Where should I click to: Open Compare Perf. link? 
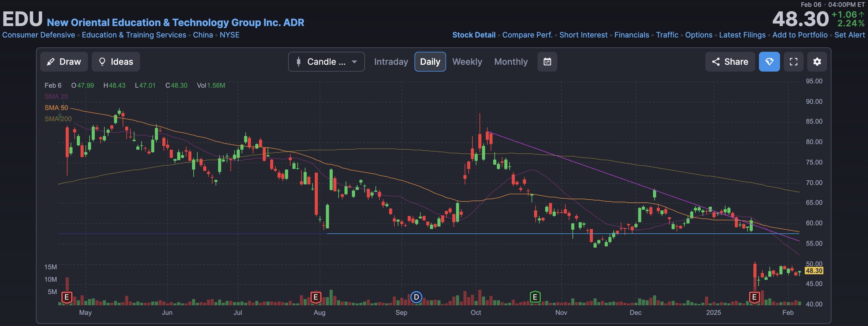tap(527, 35)
